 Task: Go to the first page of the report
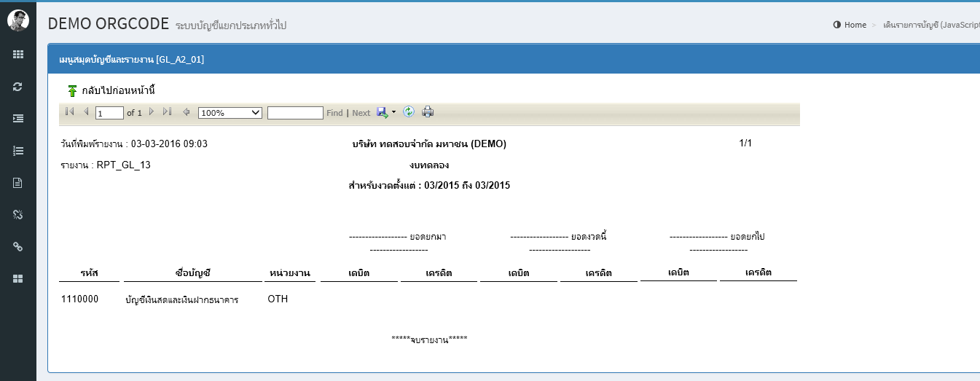pyautogui.click(x=70, y=112)
